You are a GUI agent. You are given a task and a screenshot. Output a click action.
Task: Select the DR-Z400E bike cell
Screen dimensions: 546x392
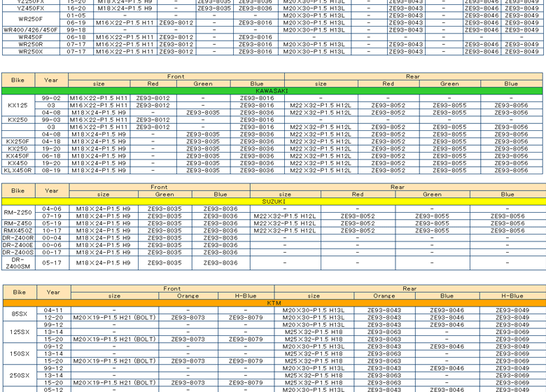coord(18,246)
